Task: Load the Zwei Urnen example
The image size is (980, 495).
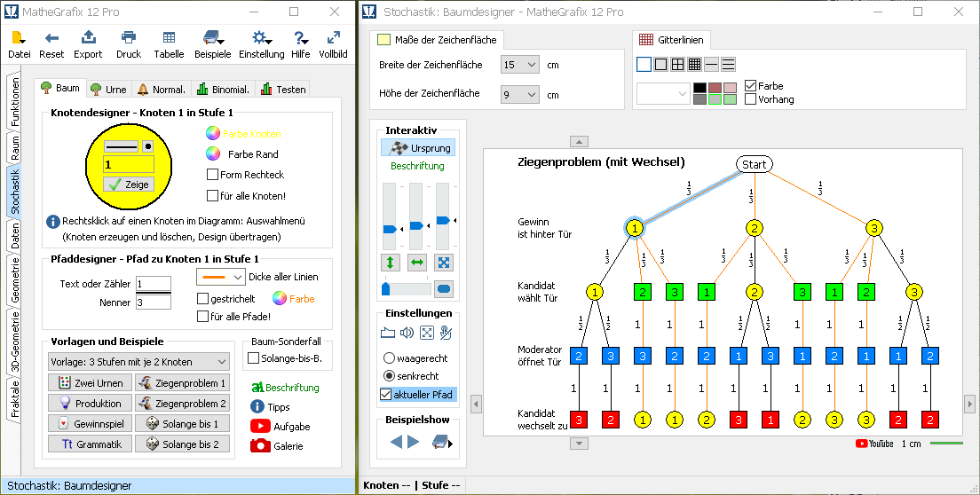Action: click(x=90, y=383)
